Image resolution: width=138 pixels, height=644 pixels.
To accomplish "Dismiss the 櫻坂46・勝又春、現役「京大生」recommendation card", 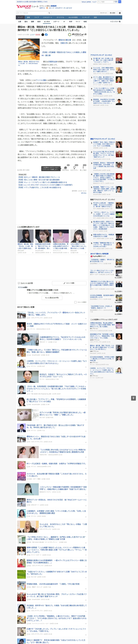I will (x=33, y=253).
